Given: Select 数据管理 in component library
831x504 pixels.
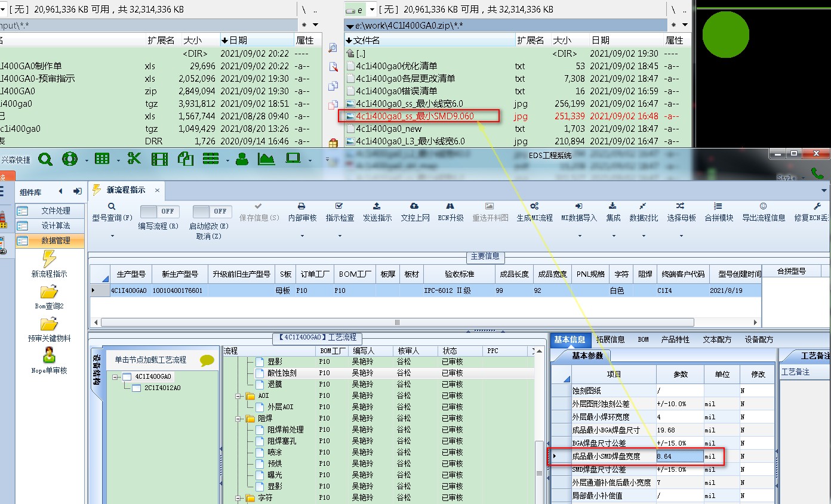Looking at the screenshot, I should coord(50,240).
